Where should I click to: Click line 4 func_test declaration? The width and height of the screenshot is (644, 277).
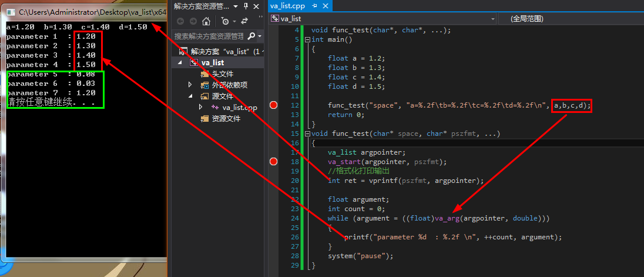(381, 30)
